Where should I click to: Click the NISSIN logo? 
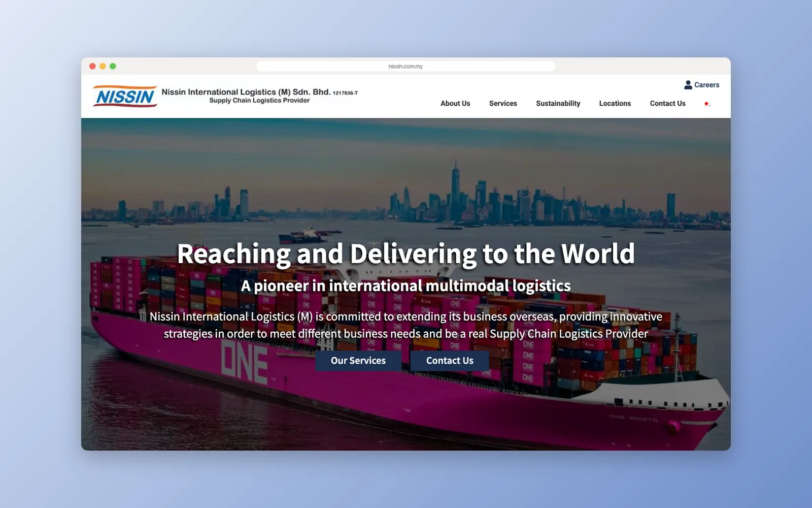(x=125, y=96)
